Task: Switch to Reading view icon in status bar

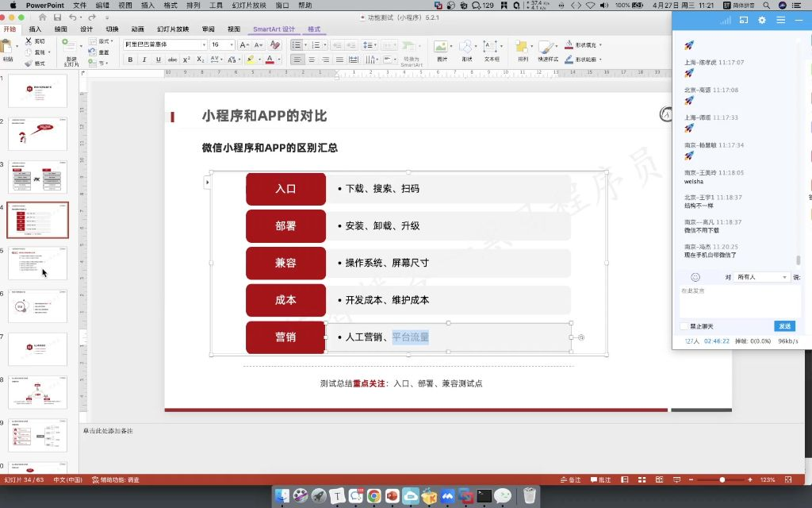Action: click(659, 480)
